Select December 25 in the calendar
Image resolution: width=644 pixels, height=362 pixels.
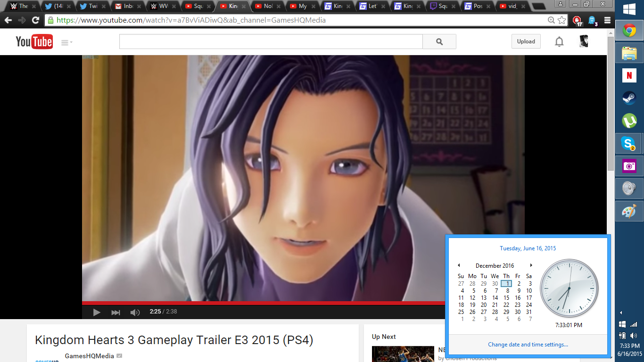point(461,312)
